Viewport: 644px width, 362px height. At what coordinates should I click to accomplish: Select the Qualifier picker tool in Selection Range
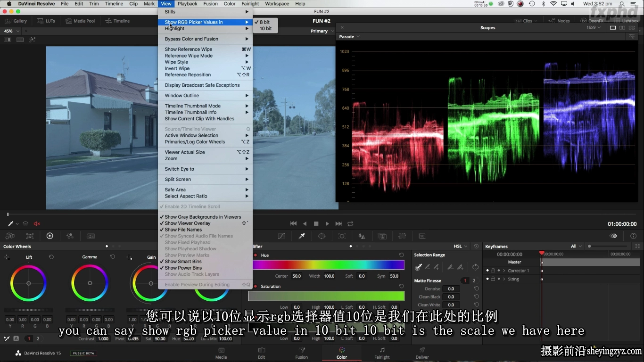tap(418, 267)
